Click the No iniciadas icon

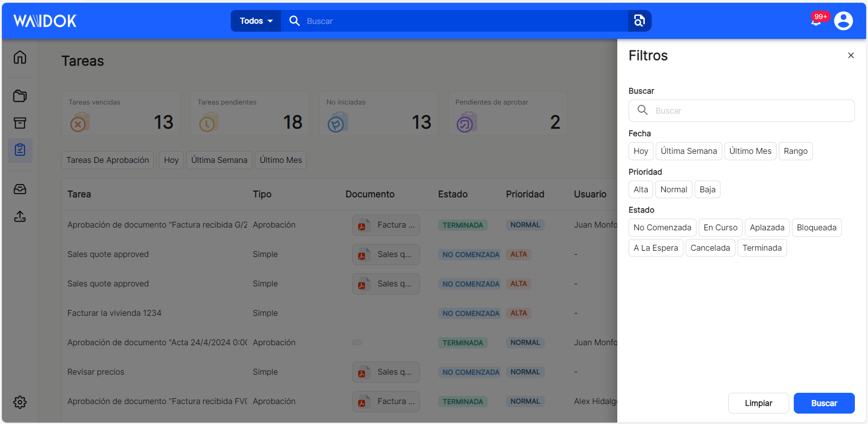[337, 123]
